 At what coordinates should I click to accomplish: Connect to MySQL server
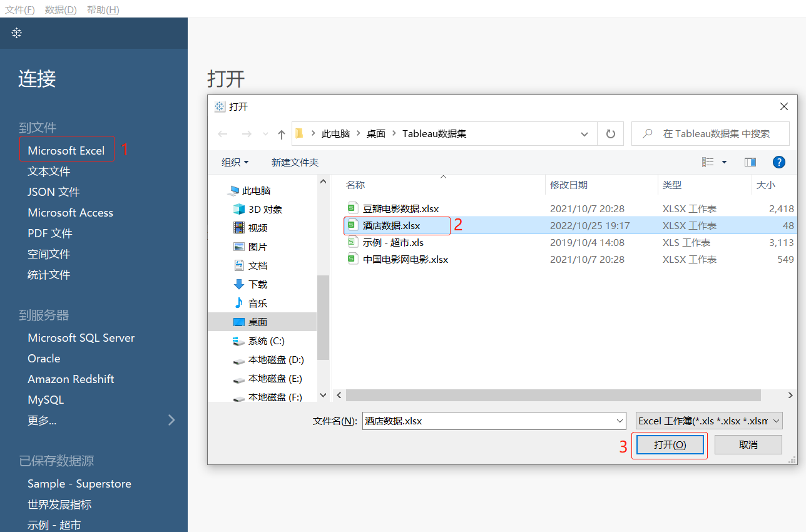point(46,399)
